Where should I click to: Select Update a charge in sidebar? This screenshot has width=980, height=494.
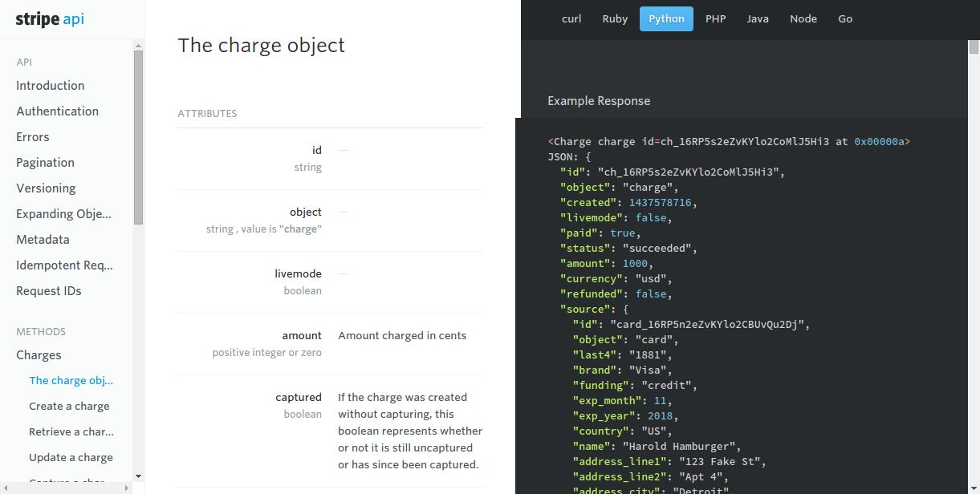tap(71, 458)
